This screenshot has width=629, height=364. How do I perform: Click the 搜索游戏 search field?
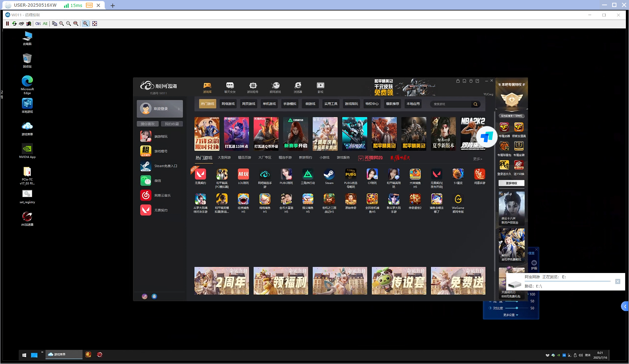pos(451,104)
